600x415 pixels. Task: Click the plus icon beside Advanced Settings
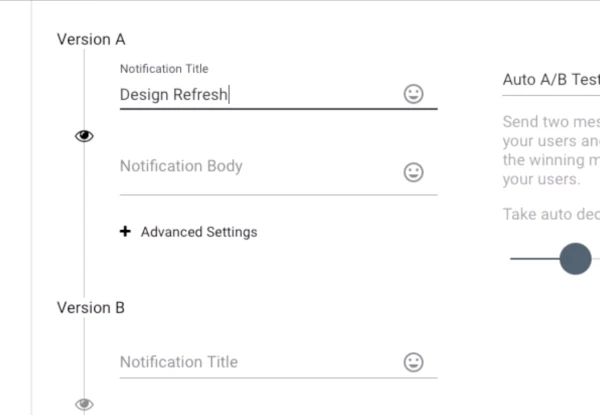(125, 232)
